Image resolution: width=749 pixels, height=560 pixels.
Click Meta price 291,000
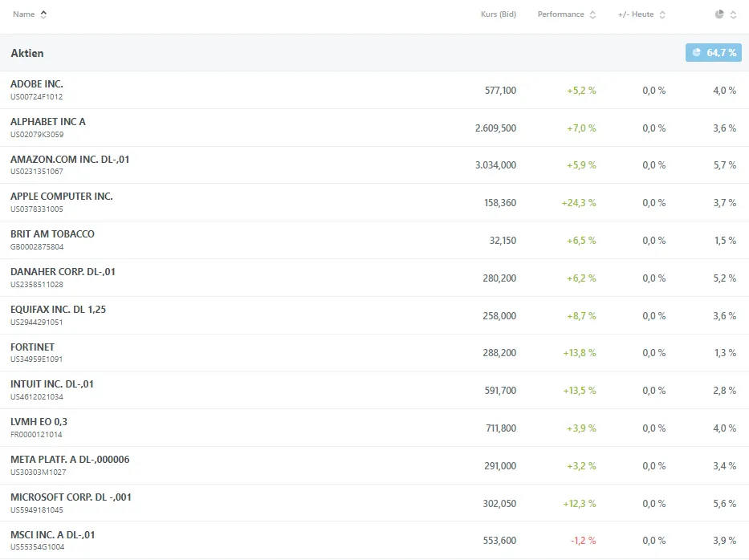coord(500,466)
